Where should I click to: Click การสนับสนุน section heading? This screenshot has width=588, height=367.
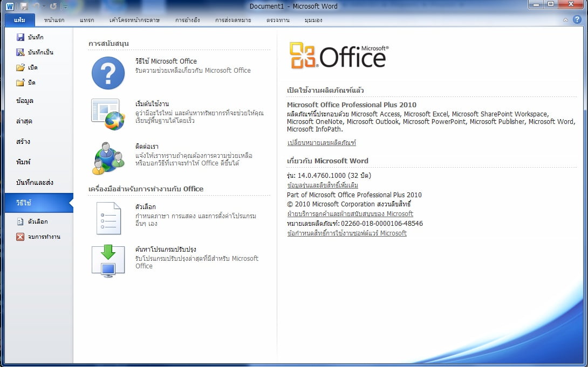coord(109,44)
